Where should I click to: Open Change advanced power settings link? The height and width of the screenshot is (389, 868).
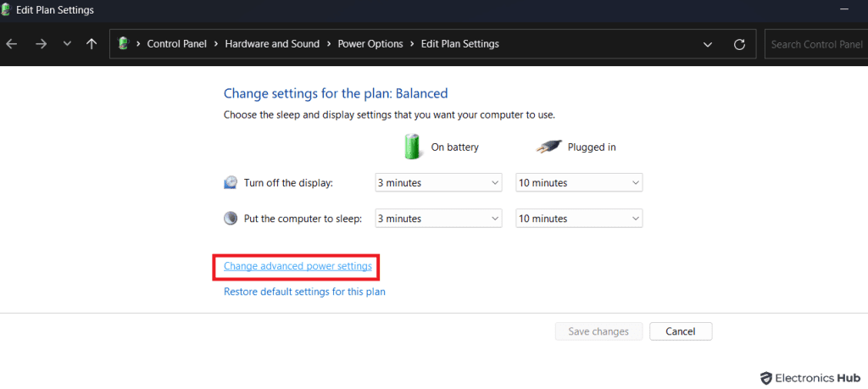(298, 266)
